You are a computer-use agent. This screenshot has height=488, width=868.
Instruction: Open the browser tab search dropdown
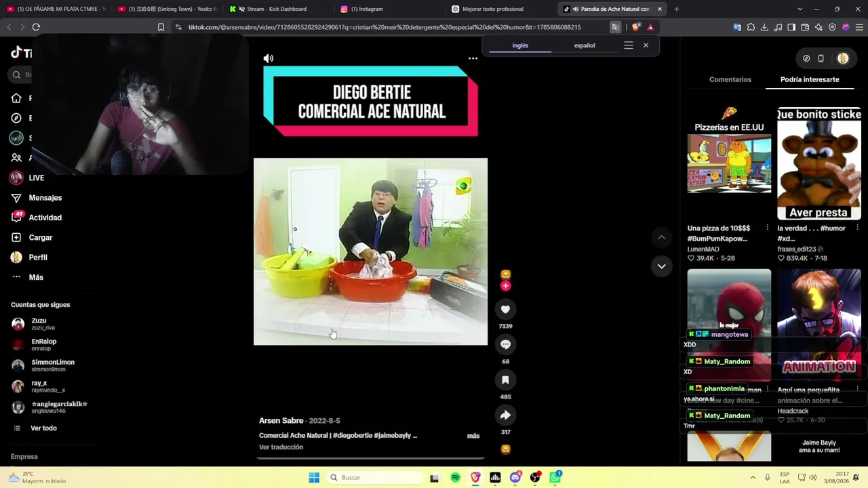800,9
